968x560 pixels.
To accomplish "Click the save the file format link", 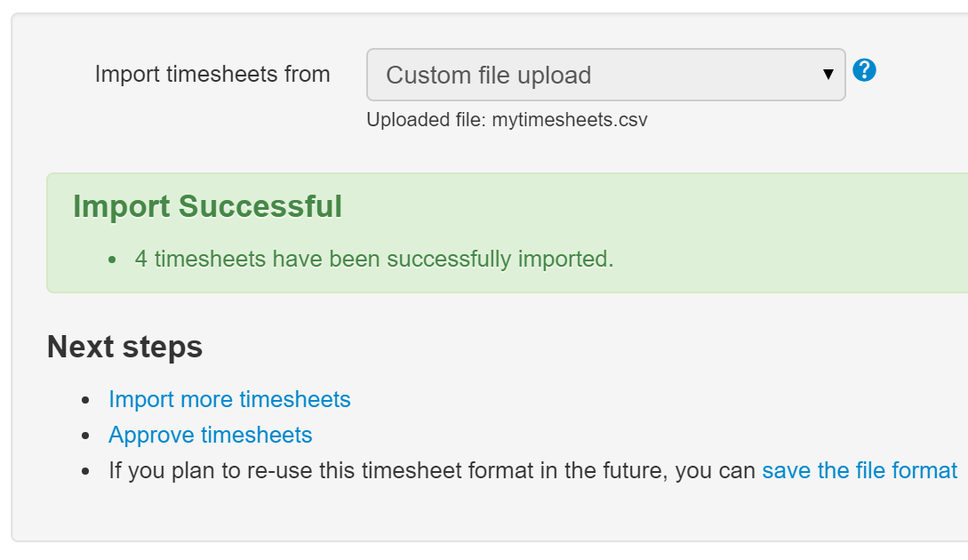I will [860, 470].
